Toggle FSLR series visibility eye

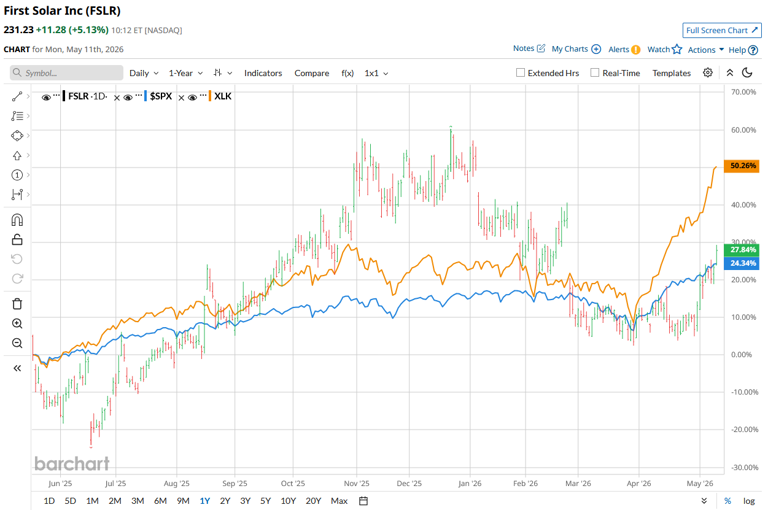(x=46, y=97)
